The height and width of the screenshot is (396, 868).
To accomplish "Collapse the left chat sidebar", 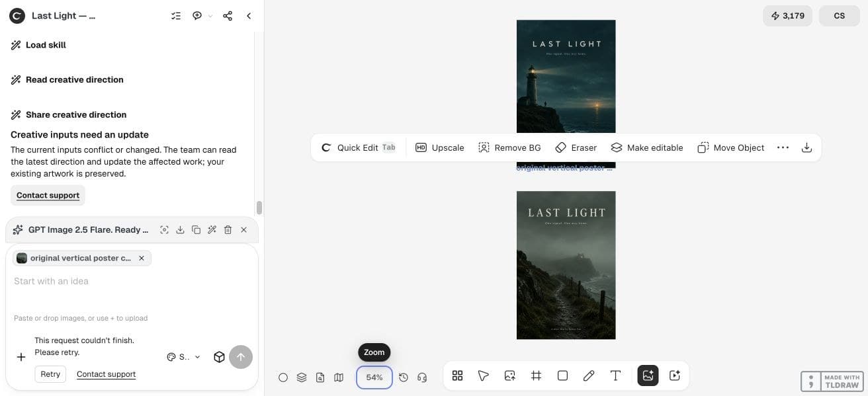I will (x=249, y=16).
